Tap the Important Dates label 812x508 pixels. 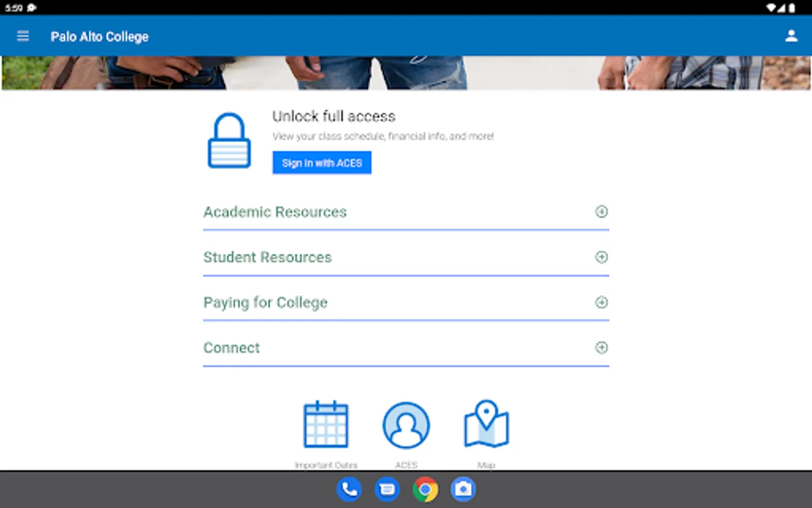[326, 465]
